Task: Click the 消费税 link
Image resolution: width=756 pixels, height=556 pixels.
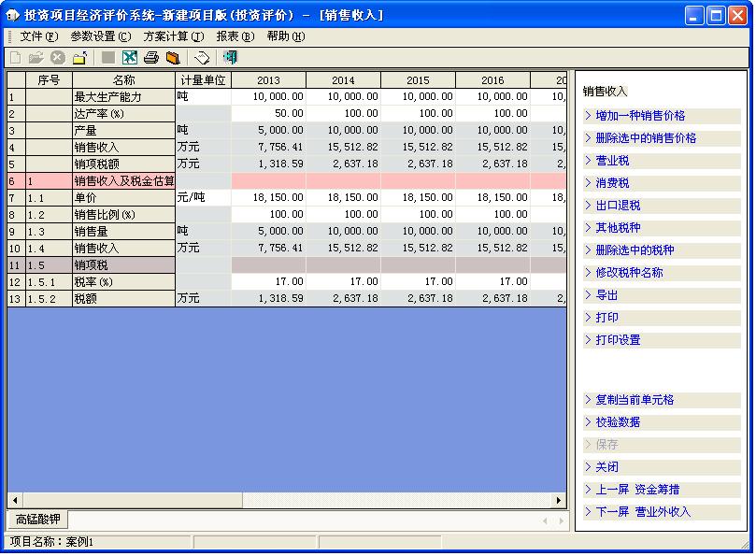Action: 612,183
